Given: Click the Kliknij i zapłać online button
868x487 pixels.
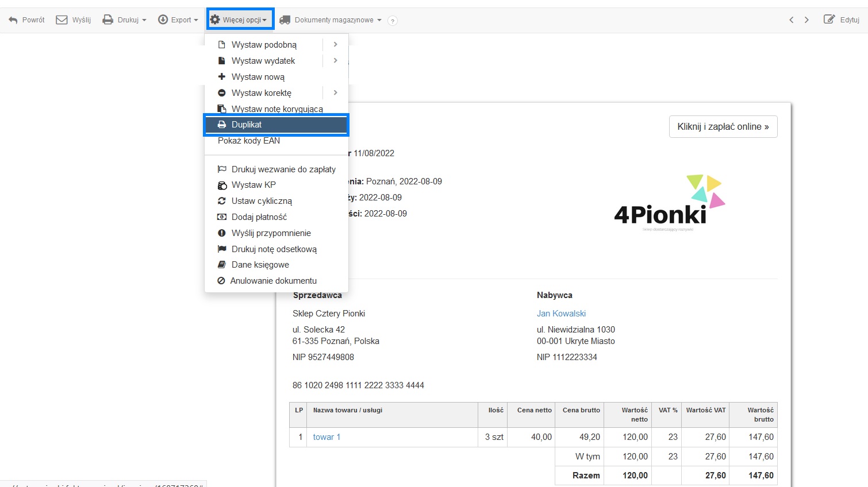Looking at the screenshot, I should (723, 127).
